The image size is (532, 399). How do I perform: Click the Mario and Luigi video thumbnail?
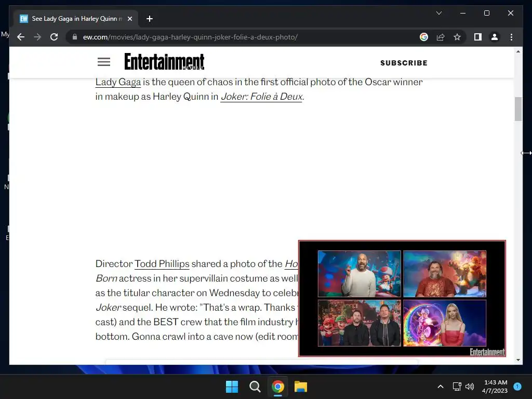tap(360, 323)
